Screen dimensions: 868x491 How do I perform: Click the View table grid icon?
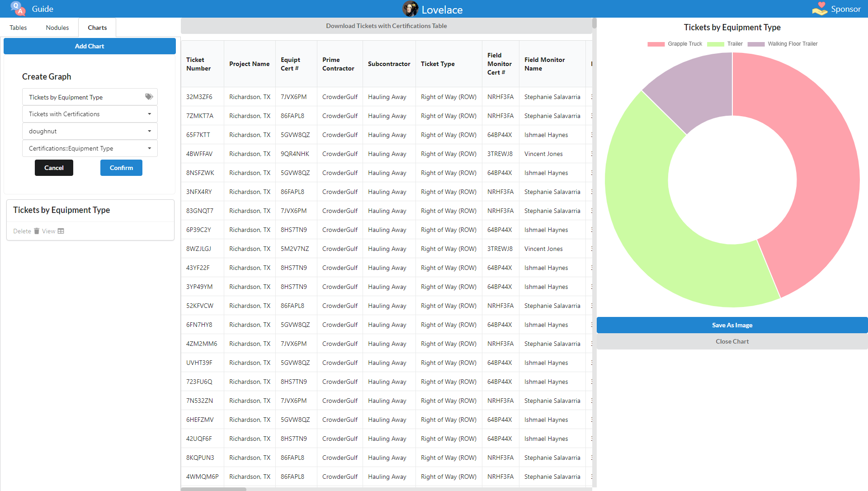tap(61, 231)
